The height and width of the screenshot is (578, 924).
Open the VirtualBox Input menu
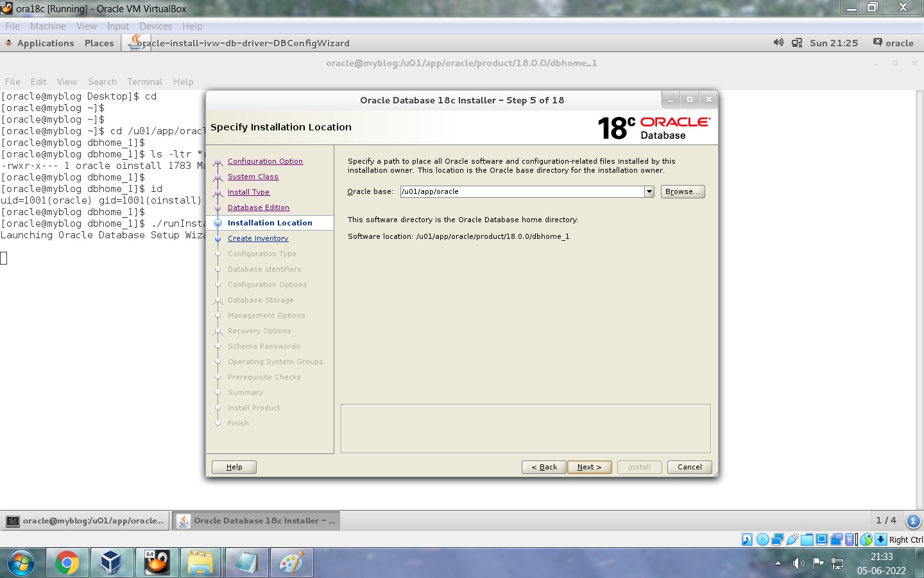pos(118,26)
